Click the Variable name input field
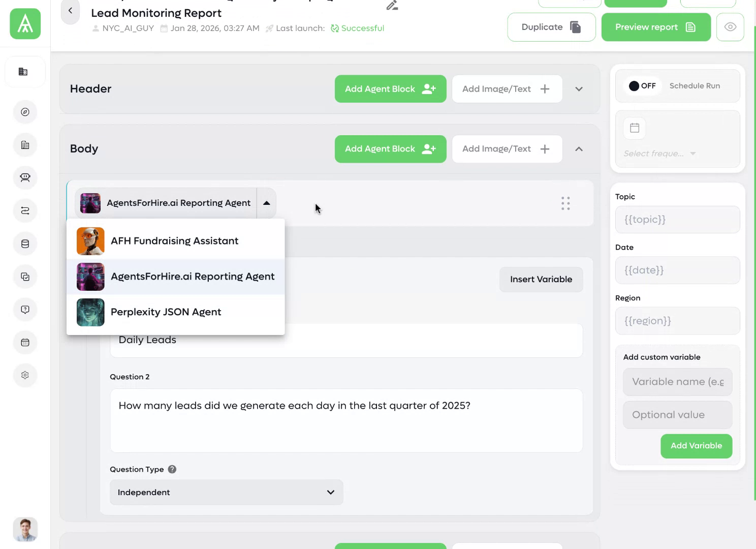 tap(677, 382)
